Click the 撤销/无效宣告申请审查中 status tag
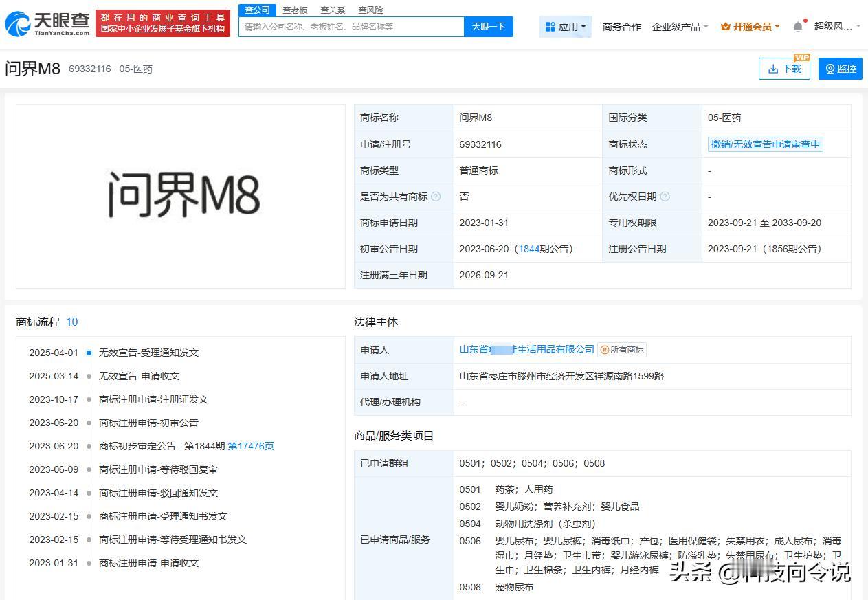Screen dimensions: 868x600 point(766,144)
